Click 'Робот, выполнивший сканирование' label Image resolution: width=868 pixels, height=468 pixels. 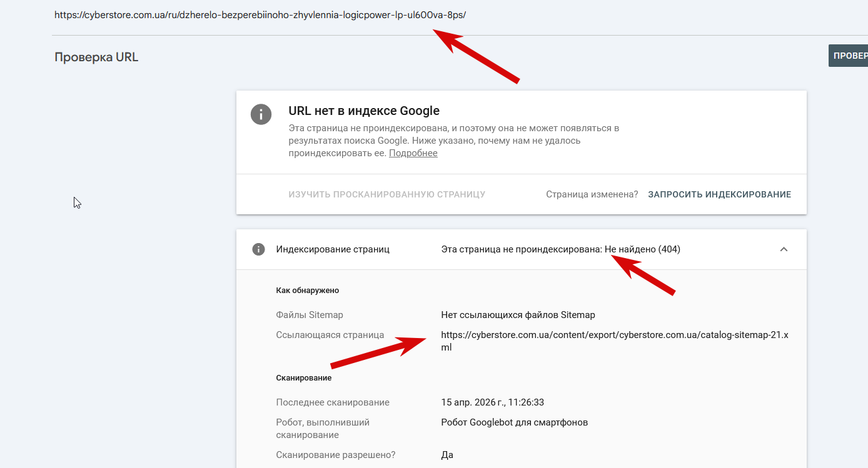coord(323,429)
